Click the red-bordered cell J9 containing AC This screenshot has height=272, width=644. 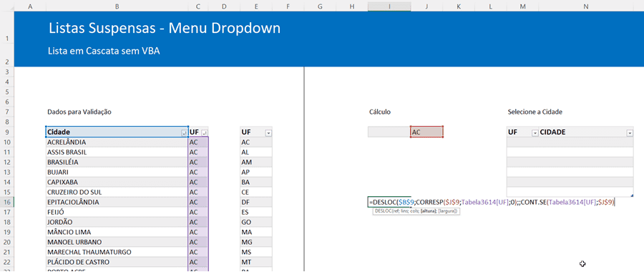426,132
